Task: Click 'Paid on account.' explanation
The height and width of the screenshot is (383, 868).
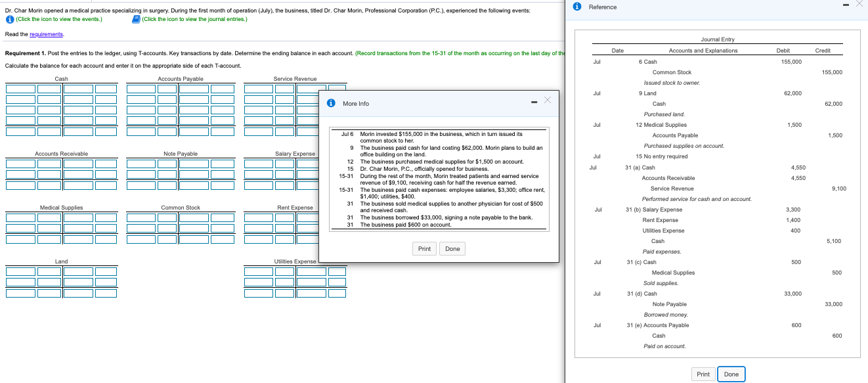Action: pyautogui.click(x=664, y=346)
